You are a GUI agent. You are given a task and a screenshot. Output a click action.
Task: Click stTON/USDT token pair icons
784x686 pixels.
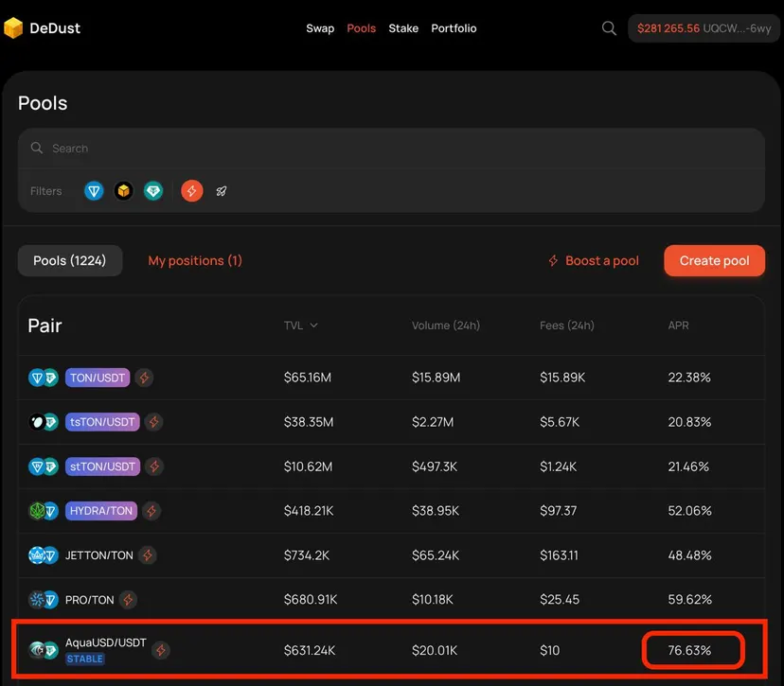pos(44,466)
